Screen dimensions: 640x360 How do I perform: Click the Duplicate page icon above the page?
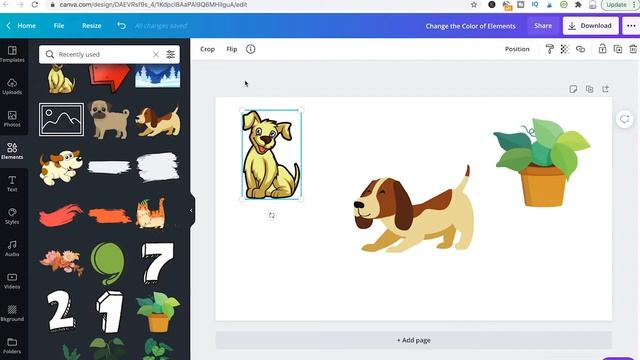589,89
